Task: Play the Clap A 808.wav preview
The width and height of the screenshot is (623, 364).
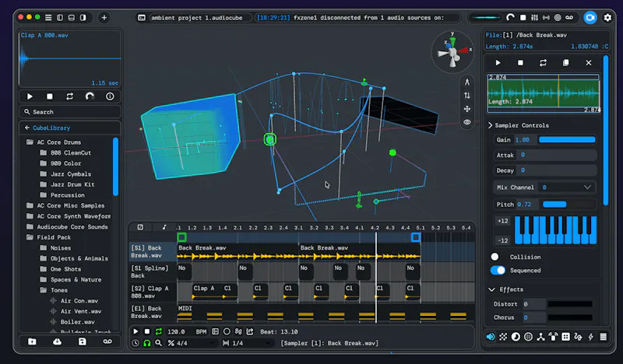Action: click(x=30, y=96)
